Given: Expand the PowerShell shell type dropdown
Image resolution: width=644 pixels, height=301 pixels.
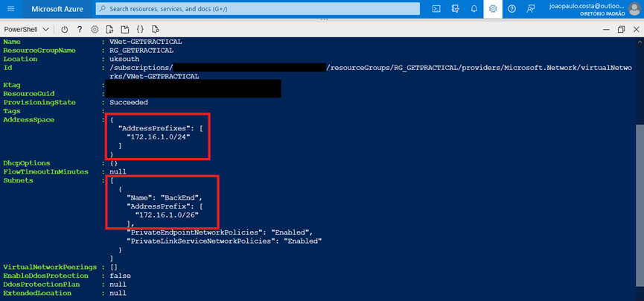Looking at the screenshot, I should pos(27,30).
